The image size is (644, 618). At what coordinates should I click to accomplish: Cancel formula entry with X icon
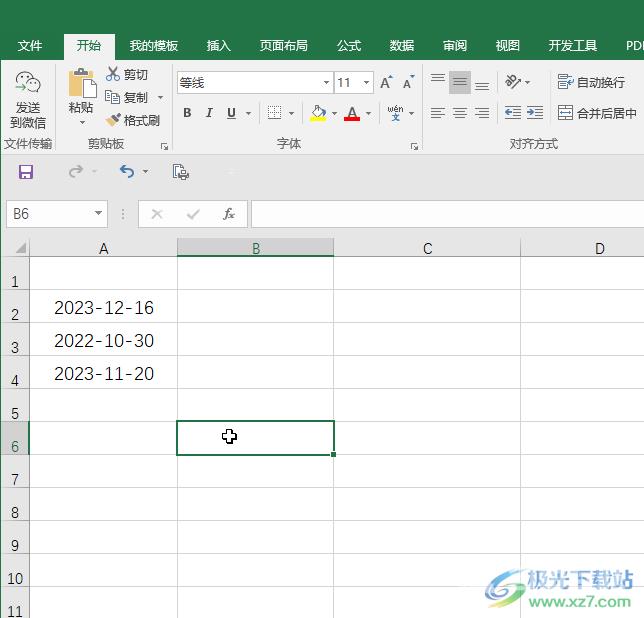pos(157,214)
